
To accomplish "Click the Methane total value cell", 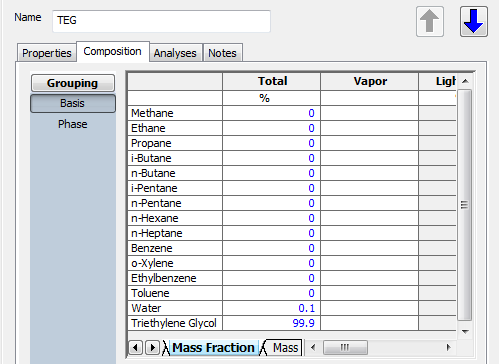I will coord(272,113).
